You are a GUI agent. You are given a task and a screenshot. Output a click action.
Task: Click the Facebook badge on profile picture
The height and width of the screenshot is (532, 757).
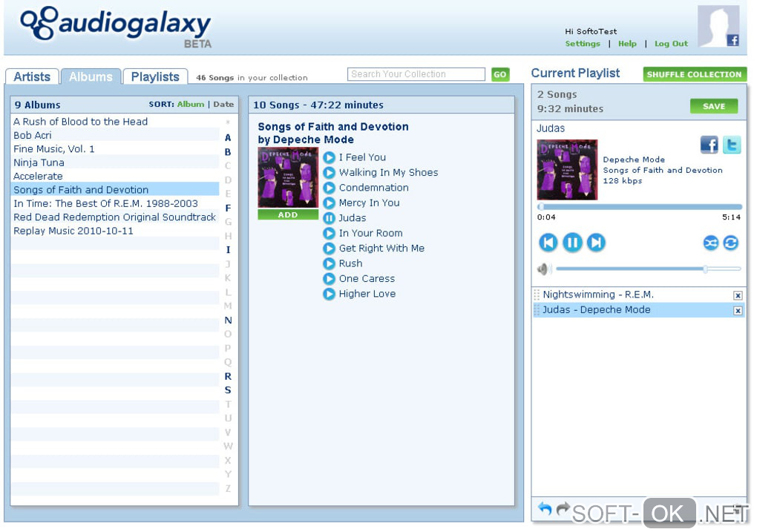(x=733, y=40)
